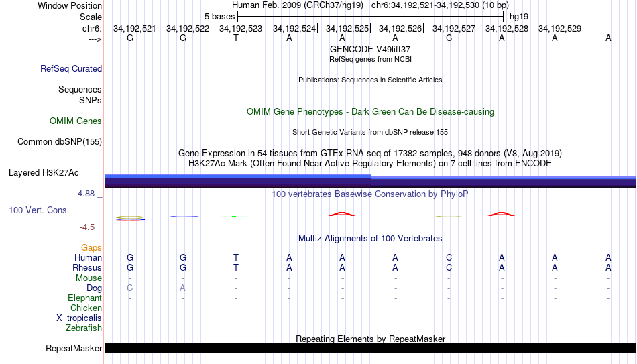Screen dimensions: 637x364
Task: Click the 34,192,527 base position marker
Action: tap(454, 28)
